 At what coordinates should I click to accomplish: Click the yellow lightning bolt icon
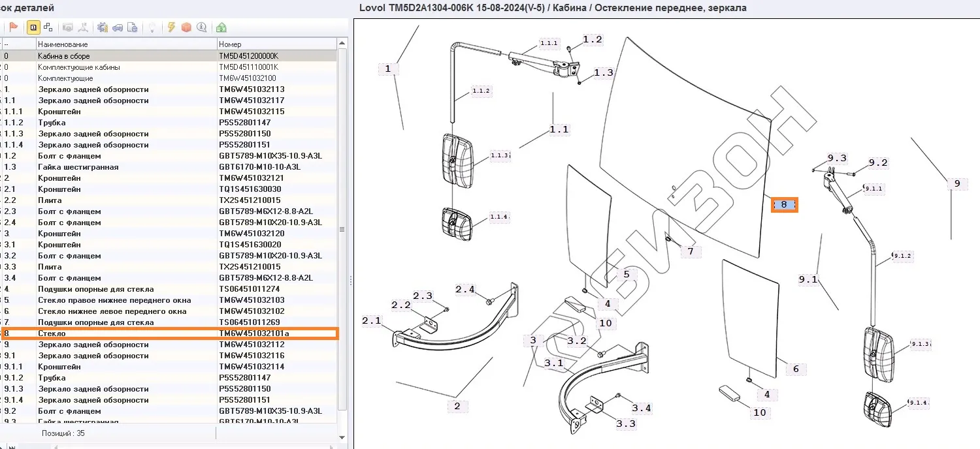click(171, 27)
